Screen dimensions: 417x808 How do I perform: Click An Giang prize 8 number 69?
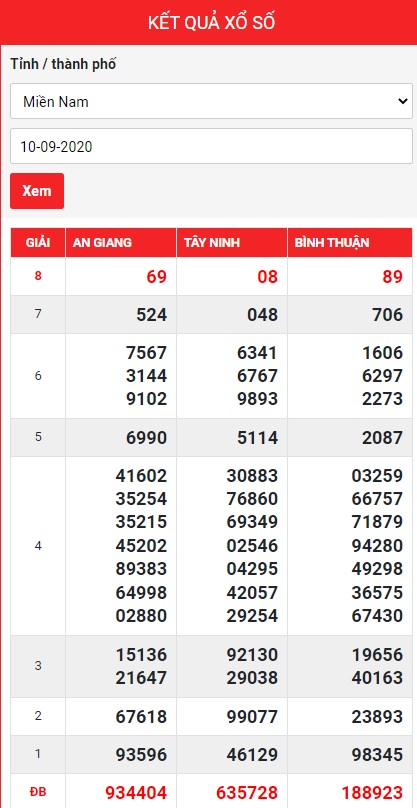[157, 277]
